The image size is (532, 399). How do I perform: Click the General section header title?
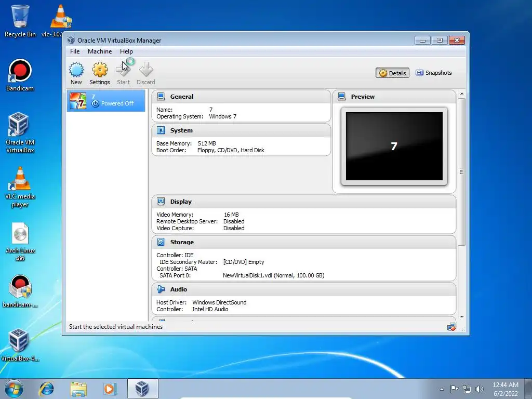[x=182, y=96]
